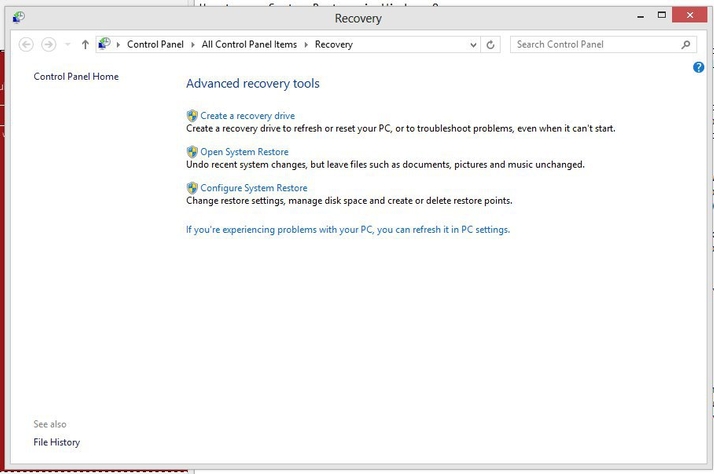
Task: Minimize the Recovery window
Action: (x=641, y=16)
